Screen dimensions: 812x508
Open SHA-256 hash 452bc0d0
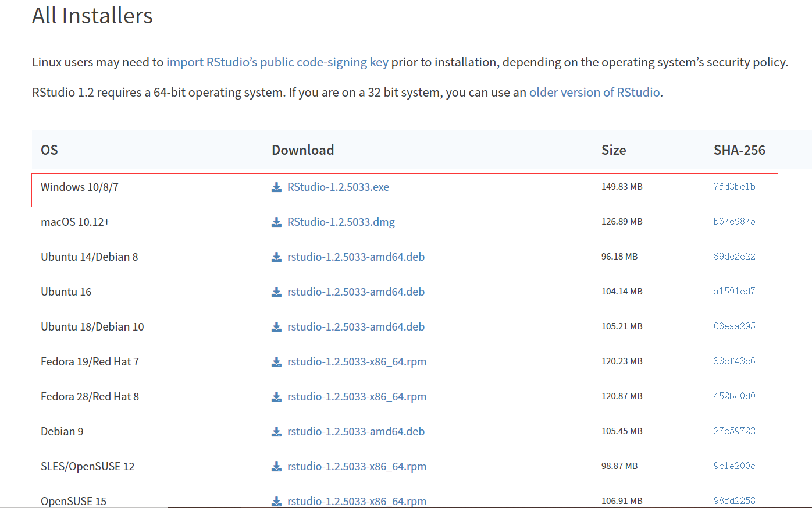tap(735, 396)
